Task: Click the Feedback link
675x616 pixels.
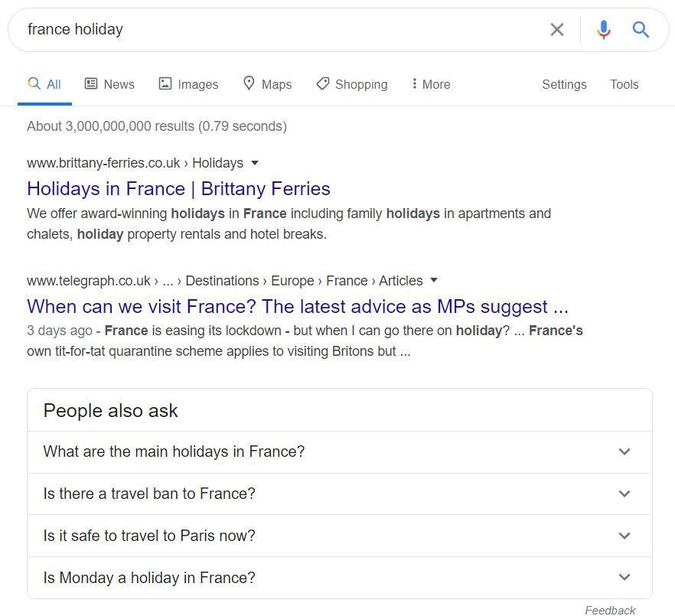Action: [610, 610]
